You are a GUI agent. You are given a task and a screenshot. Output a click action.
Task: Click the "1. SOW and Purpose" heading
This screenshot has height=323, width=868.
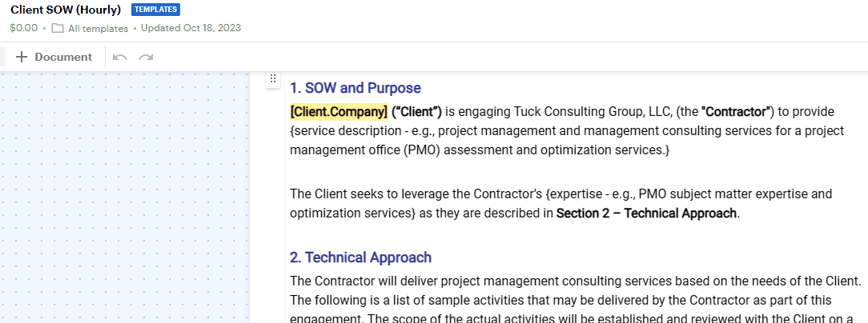click(x=356, y=88)
